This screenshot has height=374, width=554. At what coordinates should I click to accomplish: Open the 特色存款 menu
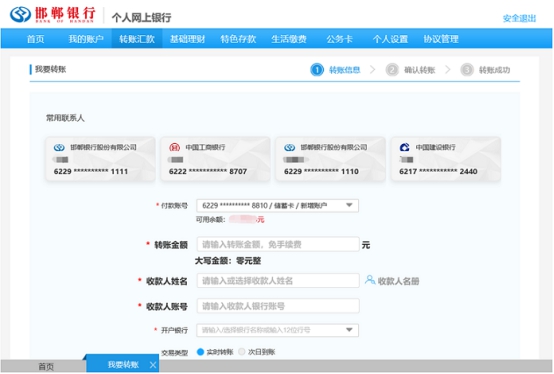point(238,39)
